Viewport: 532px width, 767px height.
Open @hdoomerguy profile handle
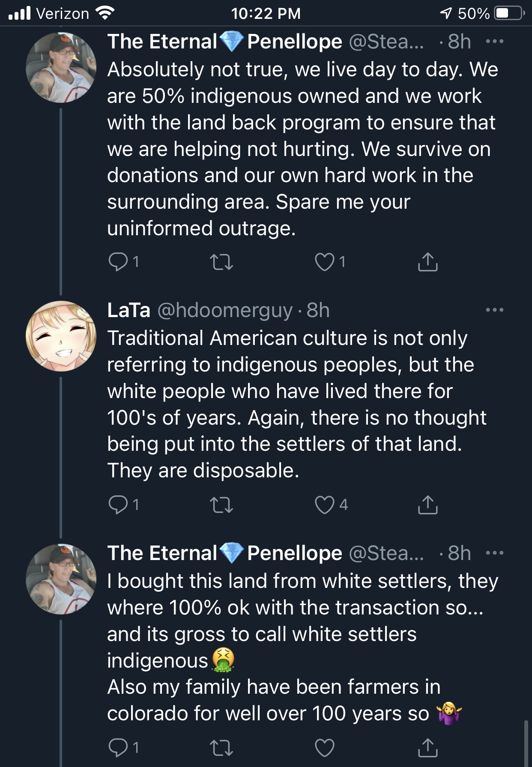point(225,310)
